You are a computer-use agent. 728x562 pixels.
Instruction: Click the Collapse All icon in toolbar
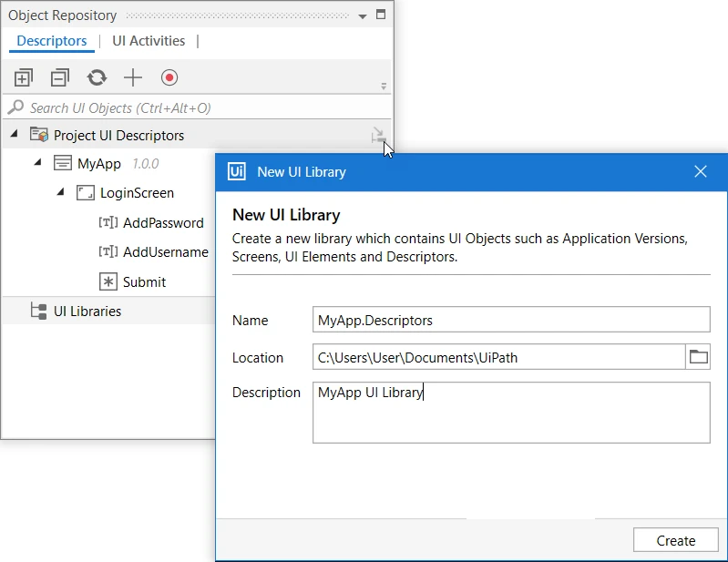[60, 77]
